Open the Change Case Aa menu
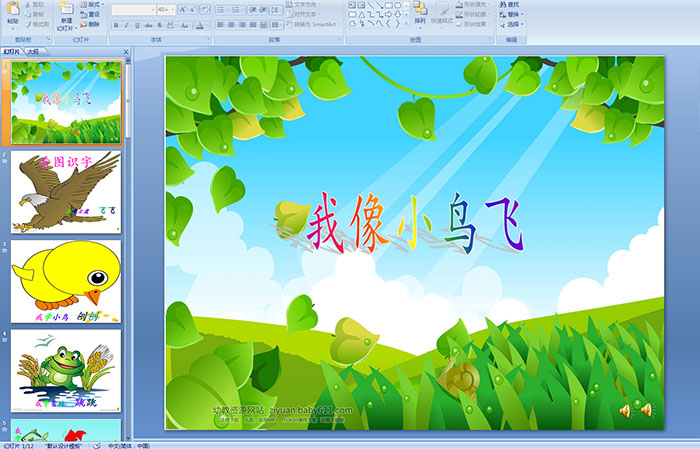This screenshot has height=449, width=700. [x=185, y=25]
